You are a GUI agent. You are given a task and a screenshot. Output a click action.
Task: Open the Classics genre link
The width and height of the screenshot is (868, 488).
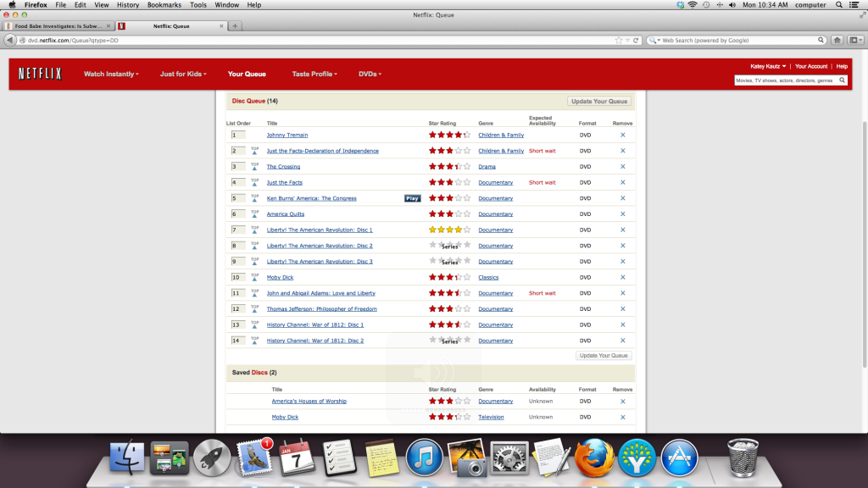coord(488,277)
